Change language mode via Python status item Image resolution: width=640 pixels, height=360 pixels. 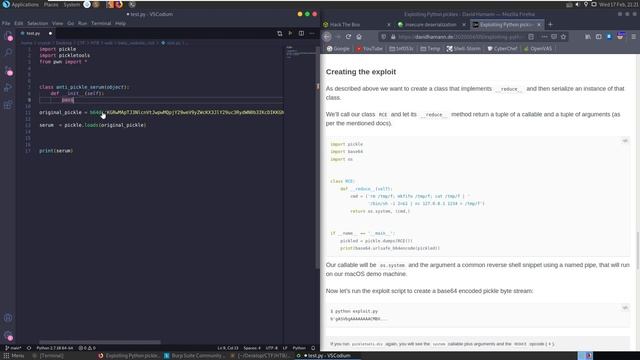[299, 348]
